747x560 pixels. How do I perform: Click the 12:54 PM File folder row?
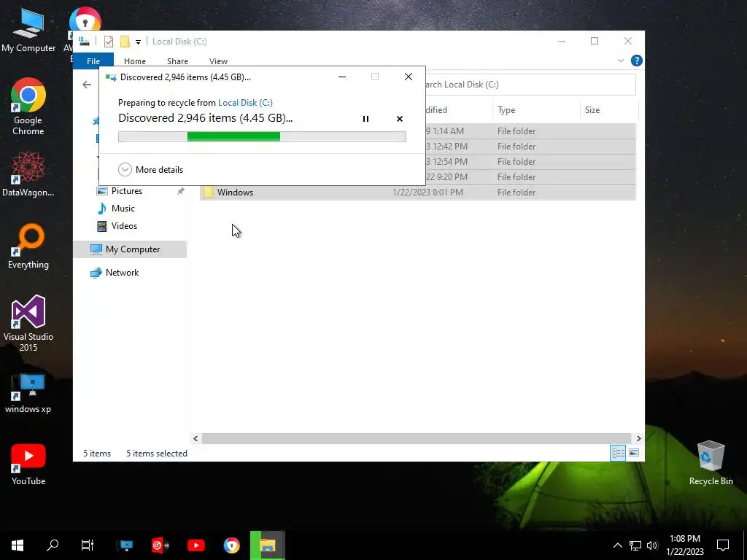(531, 162)
